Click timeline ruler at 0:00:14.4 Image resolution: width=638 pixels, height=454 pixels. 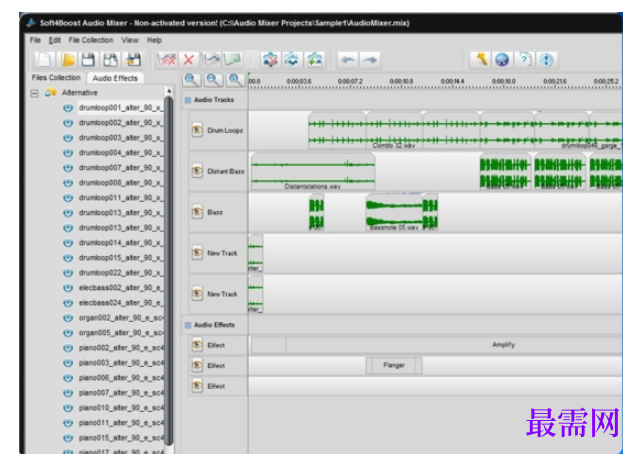point(452,82)
